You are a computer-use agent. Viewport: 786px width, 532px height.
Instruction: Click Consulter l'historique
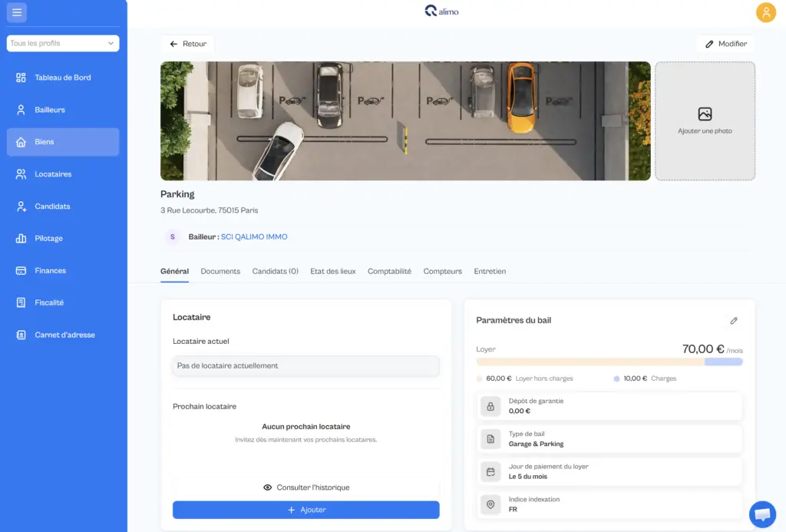(305, 487)
